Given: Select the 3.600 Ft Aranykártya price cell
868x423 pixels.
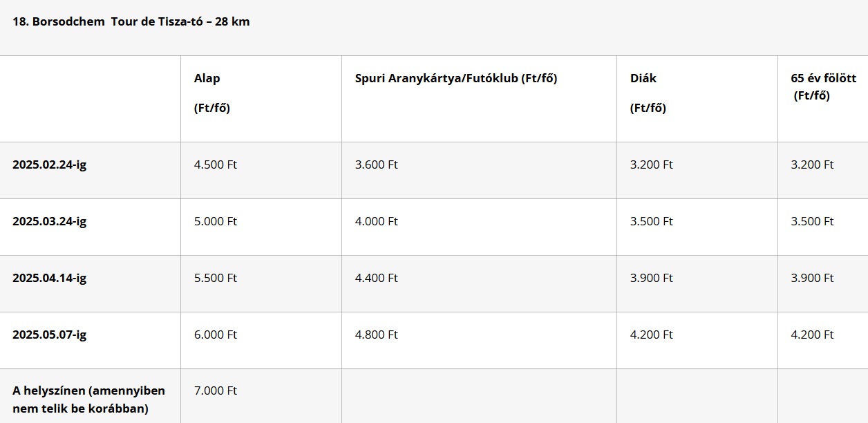Looking at the screenshot, I should point(377,164).
